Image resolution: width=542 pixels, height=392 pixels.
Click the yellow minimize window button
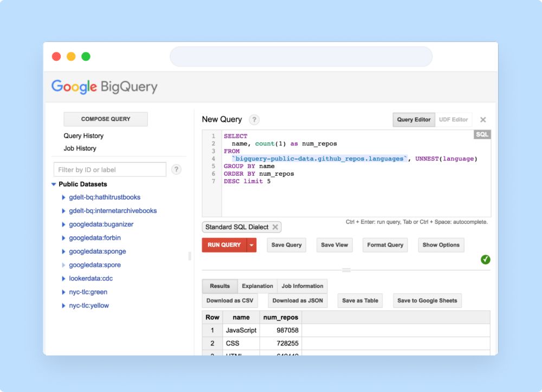click(71, 56)
